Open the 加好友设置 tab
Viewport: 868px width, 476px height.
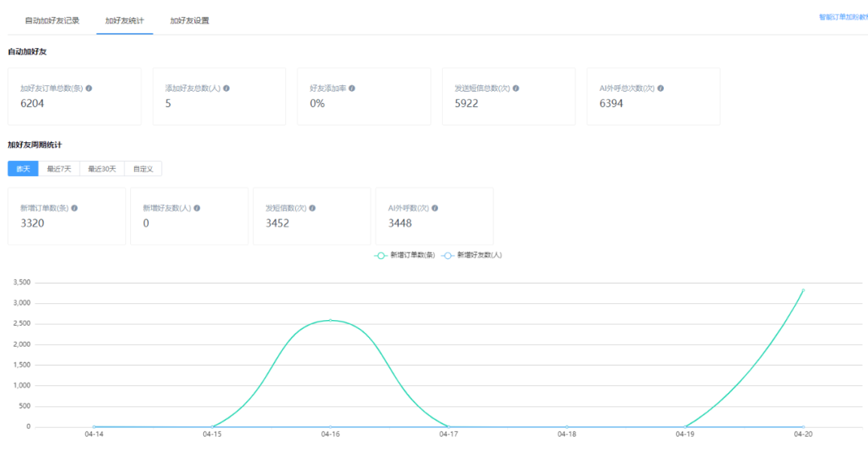tap(190, 20)
